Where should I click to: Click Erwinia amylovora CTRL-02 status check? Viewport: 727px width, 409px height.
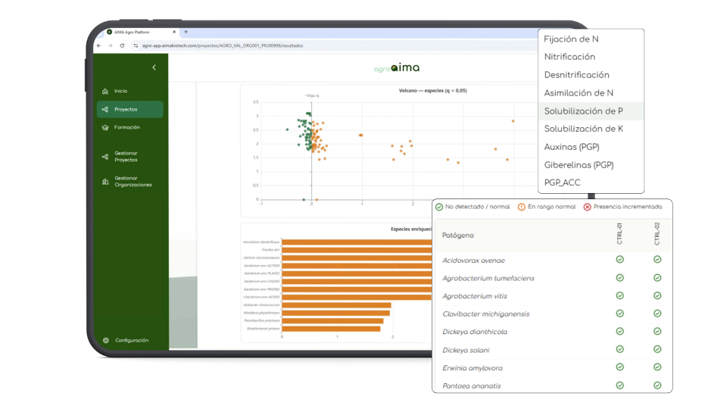[x=657, y=367]
